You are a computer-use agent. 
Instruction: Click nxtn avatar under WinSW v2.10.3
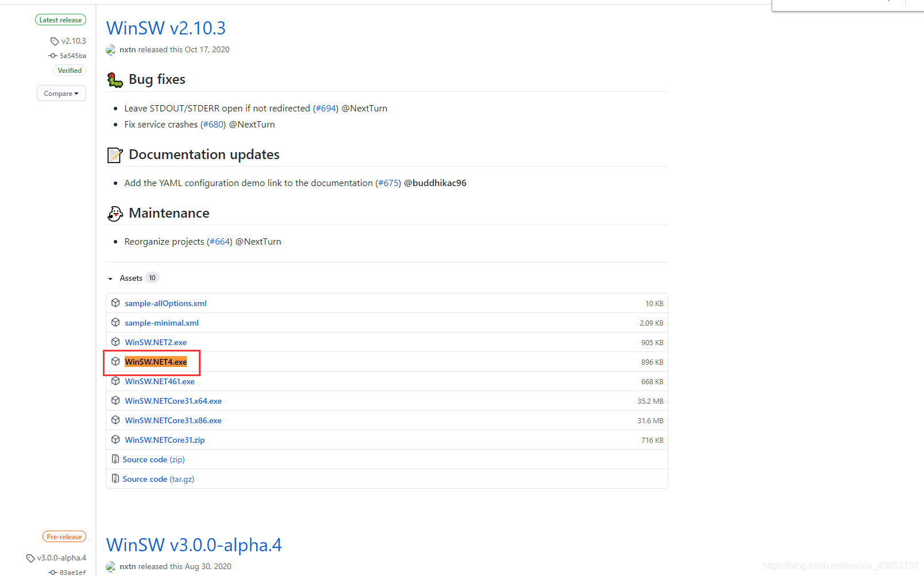tap(111, 50)
